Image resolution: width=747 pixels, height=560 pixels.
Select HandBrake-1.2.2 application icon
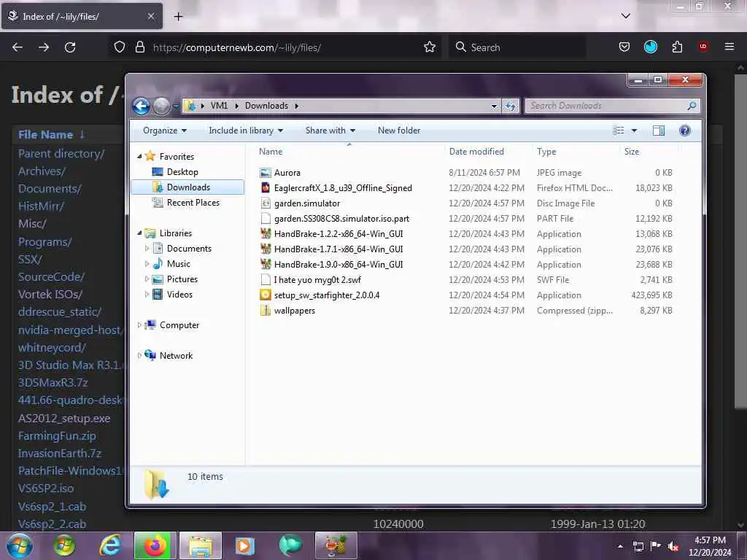[x=266, y=234]
